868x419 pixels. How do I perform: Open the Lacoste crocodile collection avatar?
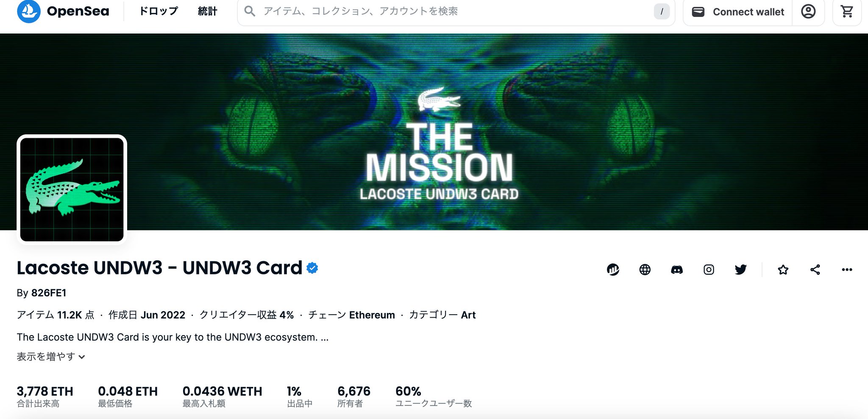tap(72, 190)
